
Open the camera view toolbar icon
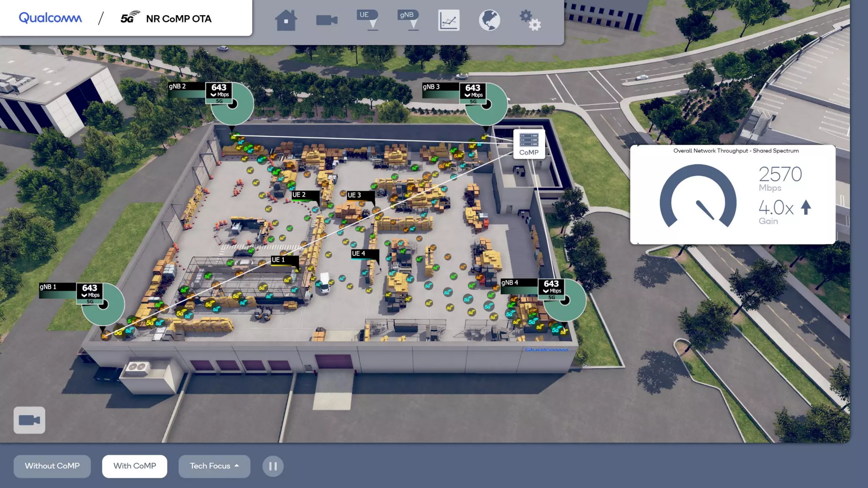click(327, 20)
